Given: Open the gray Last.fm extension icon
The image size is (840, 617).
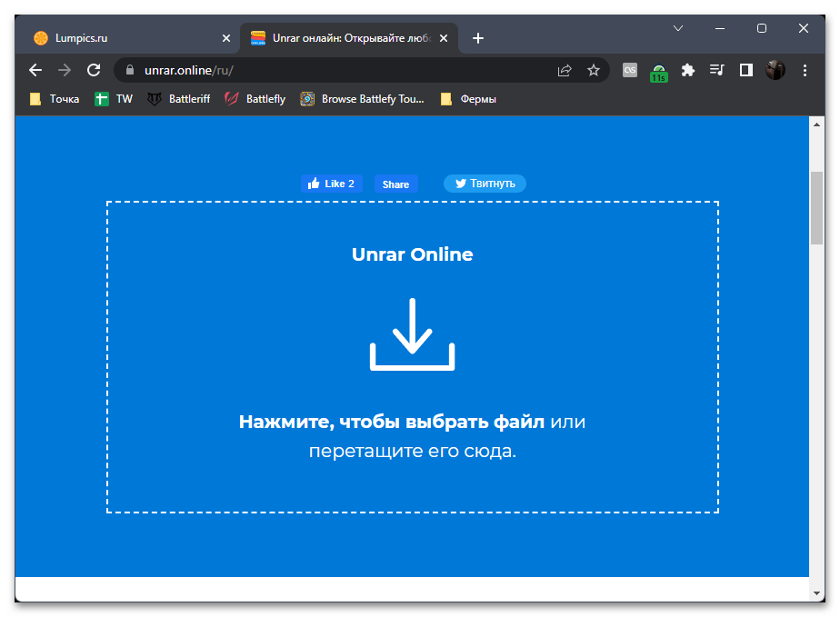Looking at the screenshot, I should 630,70.
